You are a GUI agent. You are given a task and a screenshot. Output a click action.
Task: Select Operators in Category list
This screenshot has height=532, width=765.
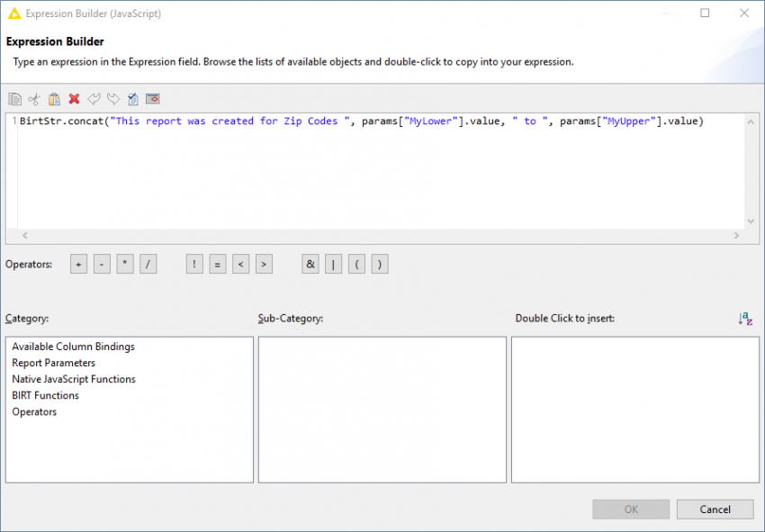34,412
